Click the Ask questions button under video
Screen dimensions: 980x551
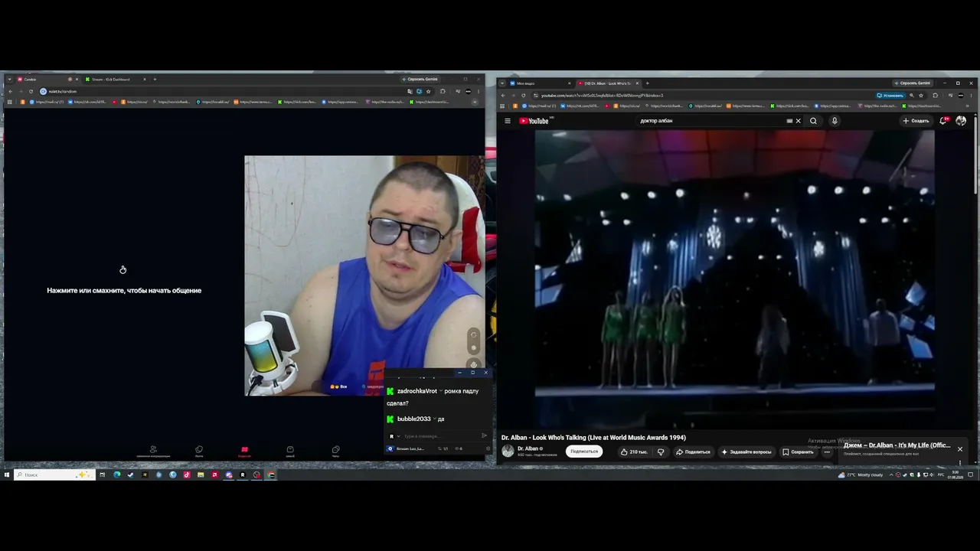pos(746,452)
